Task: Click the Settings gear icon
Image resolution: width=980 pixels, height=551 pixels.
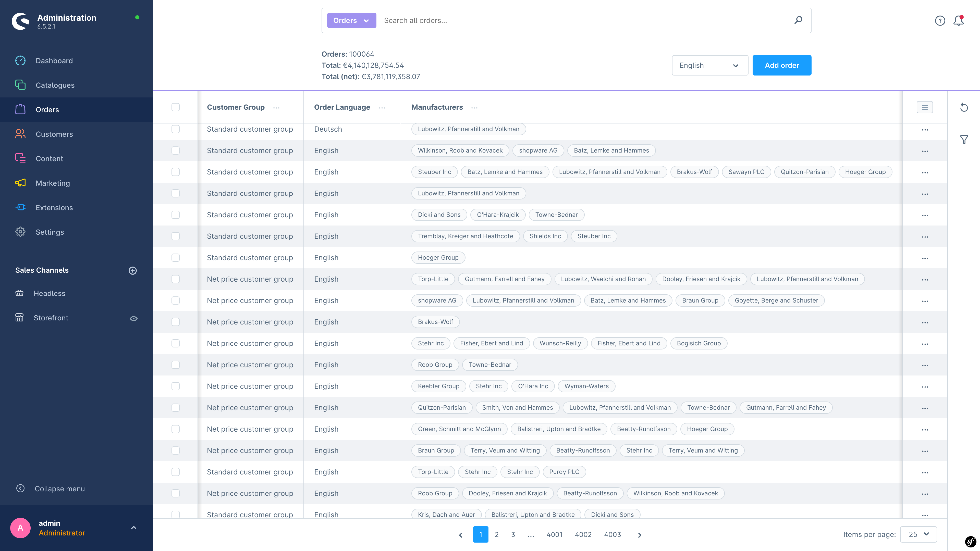Action: 20,232
